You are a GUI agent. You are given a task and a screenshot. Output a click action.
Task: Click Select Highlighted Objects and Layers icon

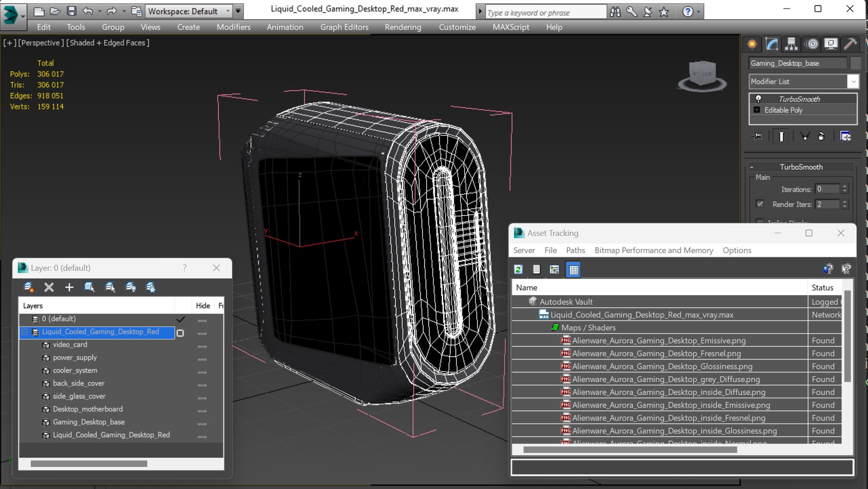pyautogui.click(x=89, y=287)
